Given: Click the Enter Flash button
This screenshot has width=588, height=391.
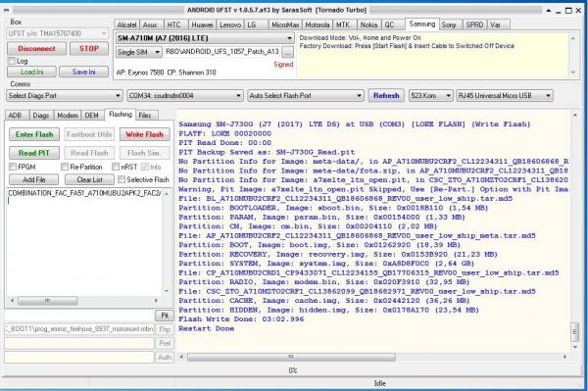Looking at the screenshot, I should coord(34,134).
